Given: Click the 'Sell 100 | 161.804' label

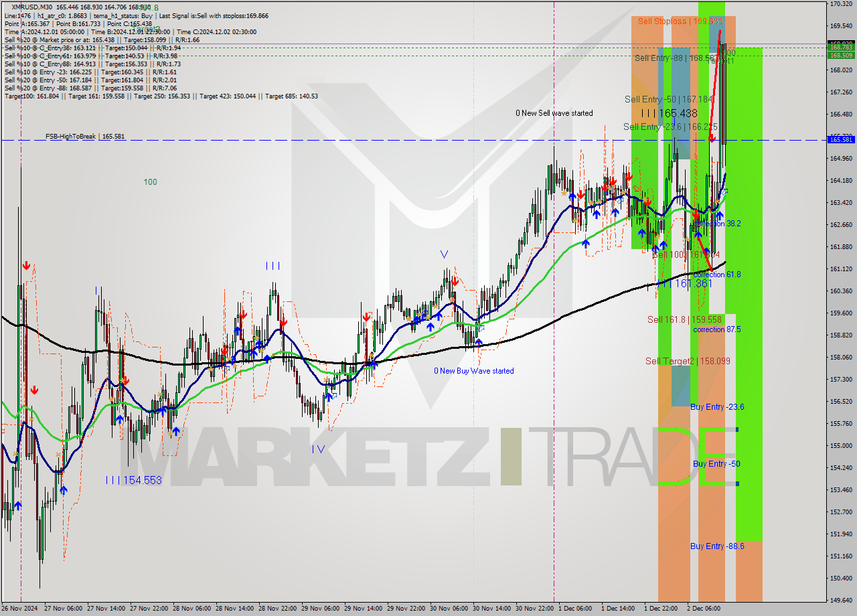Looking at the screenshot, I should tap(686, 255).
